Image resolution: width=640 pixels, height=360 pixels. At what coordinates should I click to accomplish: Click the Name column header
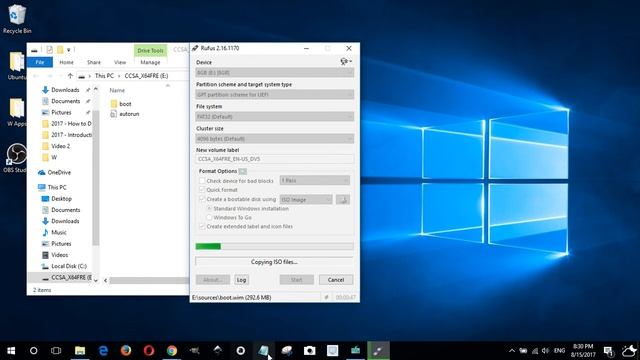coord(117,90)
